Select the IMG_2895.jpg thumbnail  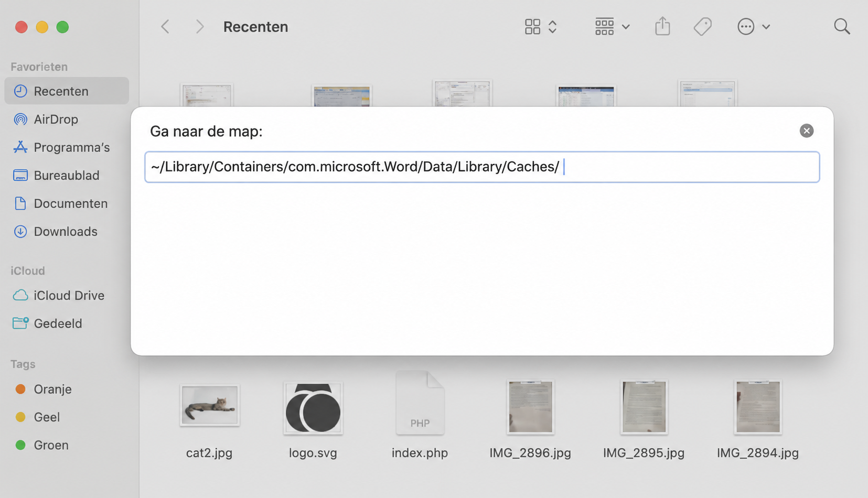[644, 407]
